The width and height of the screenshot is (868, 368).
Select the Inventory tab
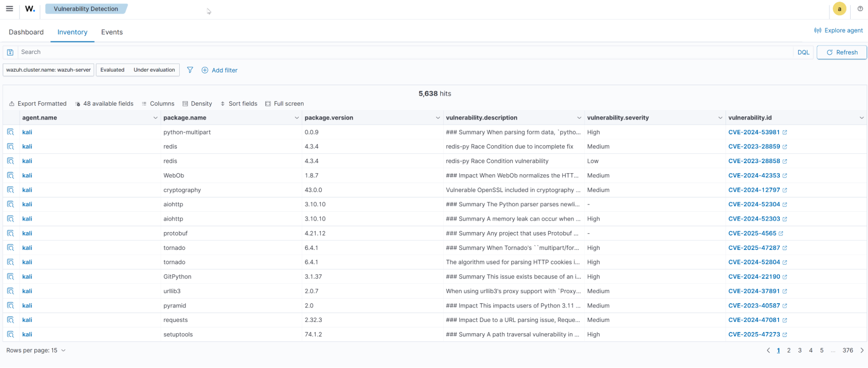pyautogui.click(x=72, y=32)
